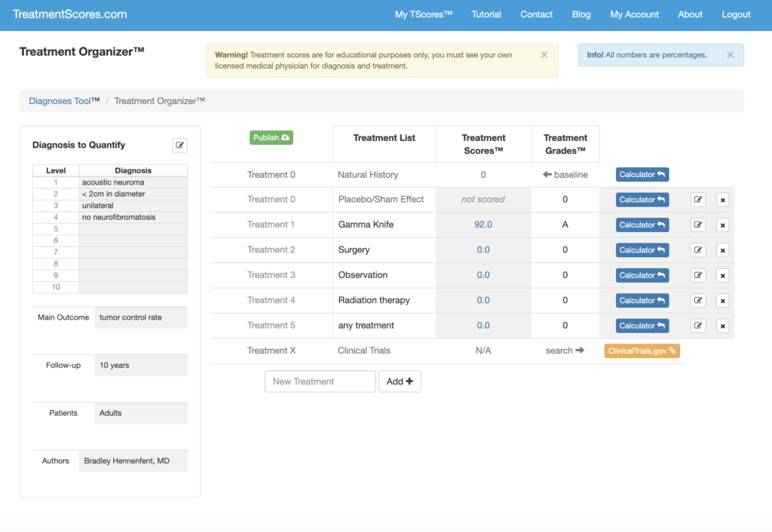This screenshot has width=772, height=532.
Task: Edit the Diagnosis to Quantify panel
Action: pos(179,145)
